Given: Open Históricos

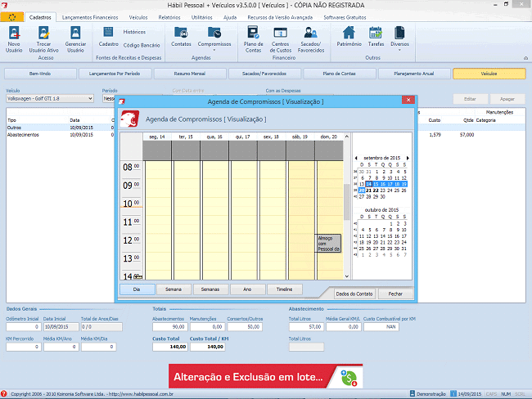Looking at the screenshot, I should pyautogui.click(x=134, y=32).
